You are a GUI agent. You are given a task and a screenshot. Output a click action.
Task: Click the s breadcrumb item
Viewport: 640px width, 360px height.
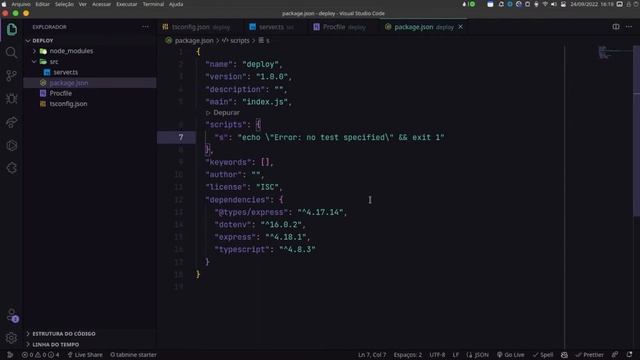[x=264, y=40]
